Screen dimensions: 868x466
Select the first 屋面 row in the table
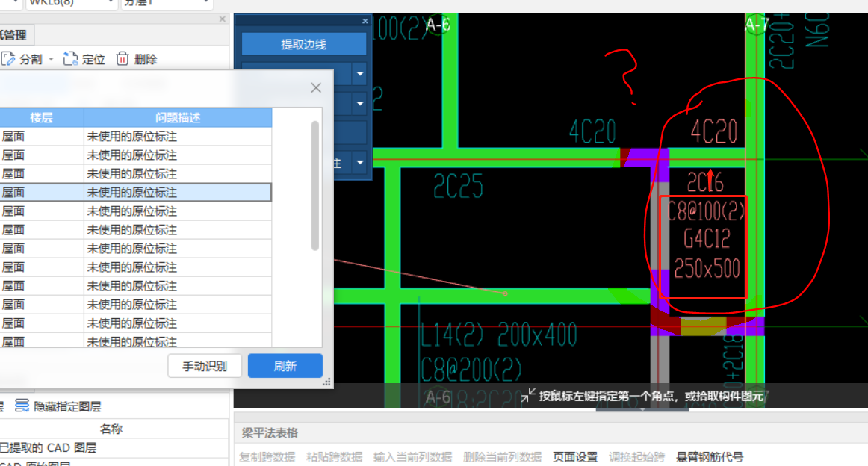136,136
